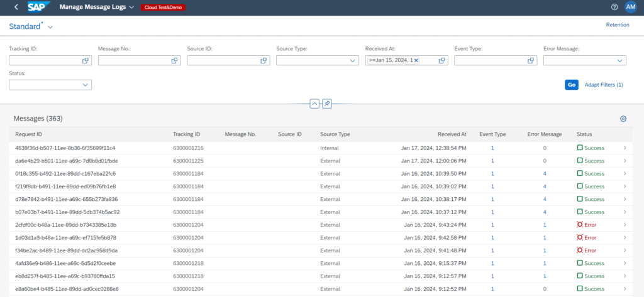Open value help for Tracking ID field
The width and height of the screenshot is (644, 297).
(86, 60)
